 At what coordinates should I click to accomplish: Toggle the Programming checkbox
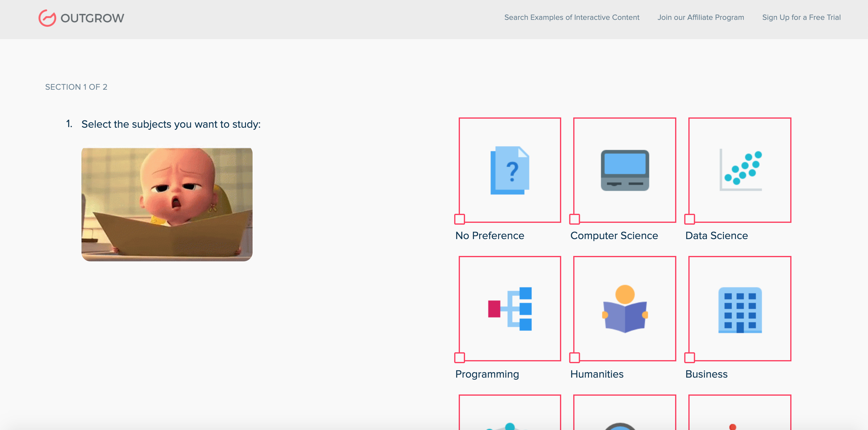(460, 358)
